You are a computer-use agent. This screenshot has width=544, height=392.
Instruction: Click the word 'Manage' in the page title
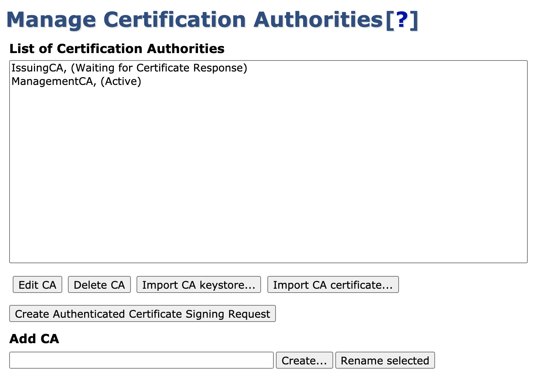click(51, 20)
